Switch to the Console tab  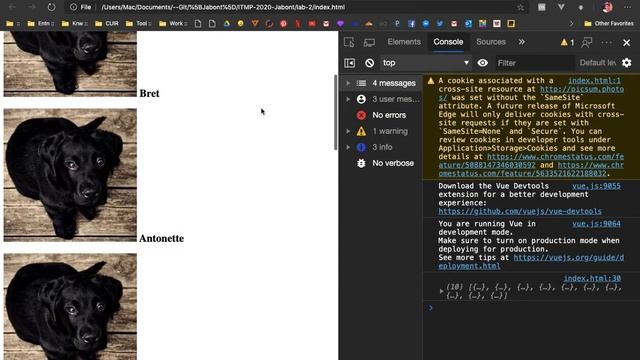448,42
